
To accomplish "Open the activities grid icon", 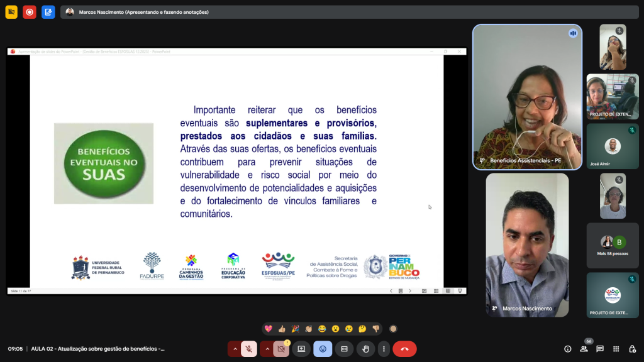I will (616, 349).
